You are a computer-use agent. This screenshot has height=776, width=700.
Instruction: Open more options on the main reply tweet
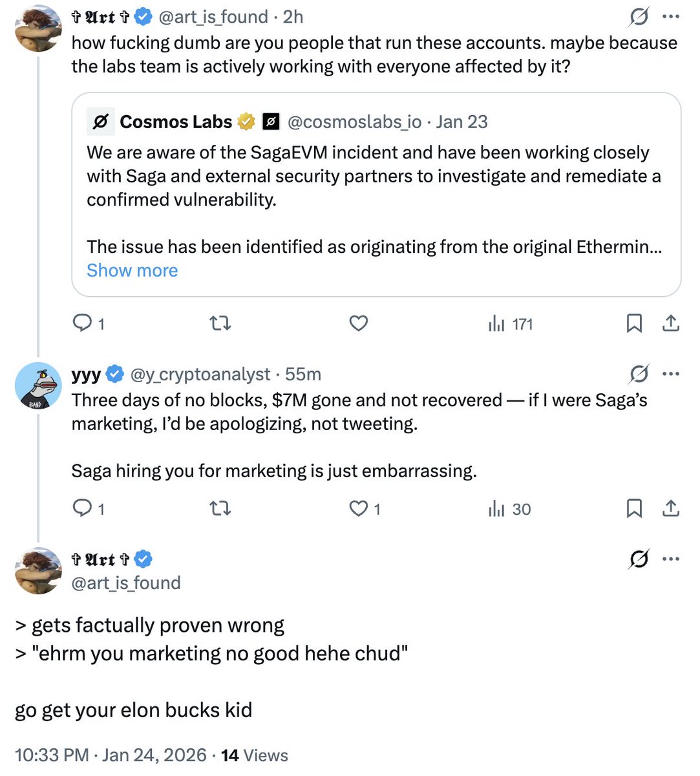(672, 559)
